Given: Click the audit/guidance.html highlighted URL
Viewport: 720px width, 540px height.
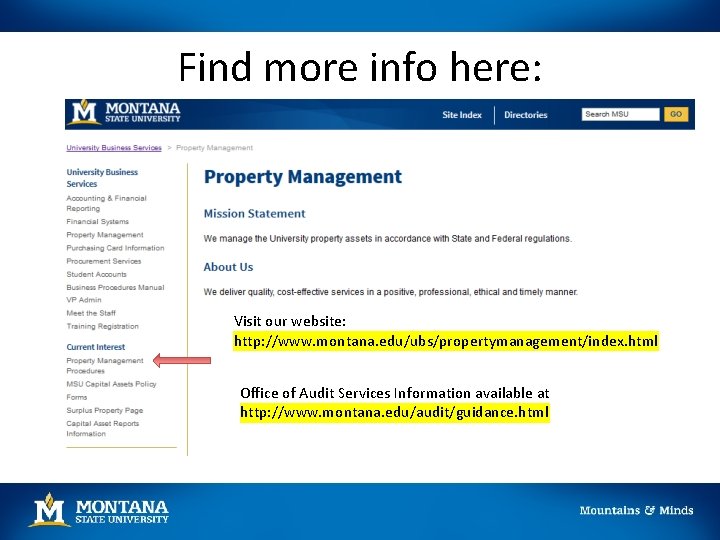Looking at the screenshot, I should pos(394,412).
